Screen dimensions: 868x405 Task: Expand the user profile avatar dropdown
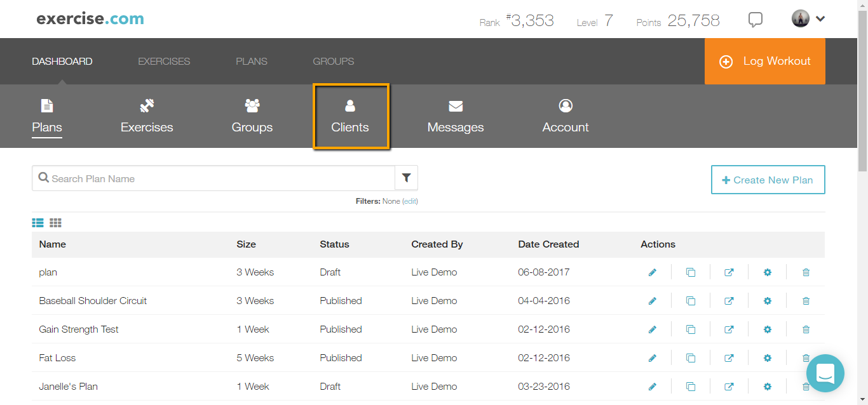pos(808,19)
